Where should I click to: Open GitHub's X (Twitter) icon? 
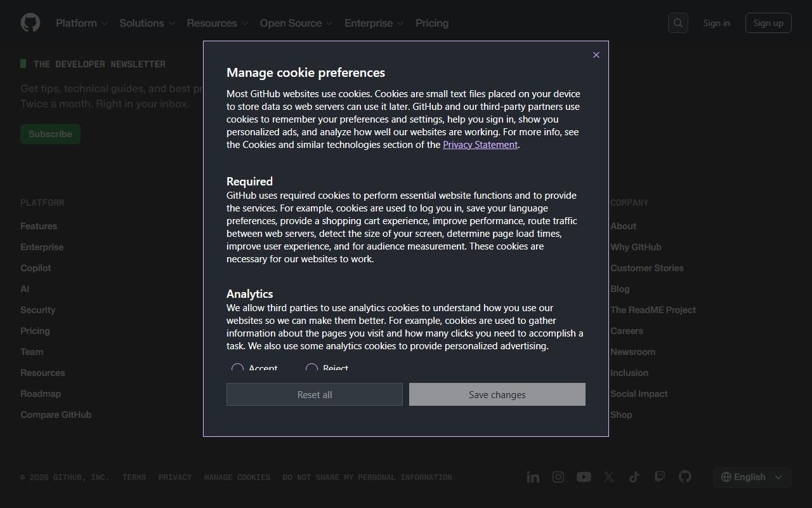tap(609, 477)
